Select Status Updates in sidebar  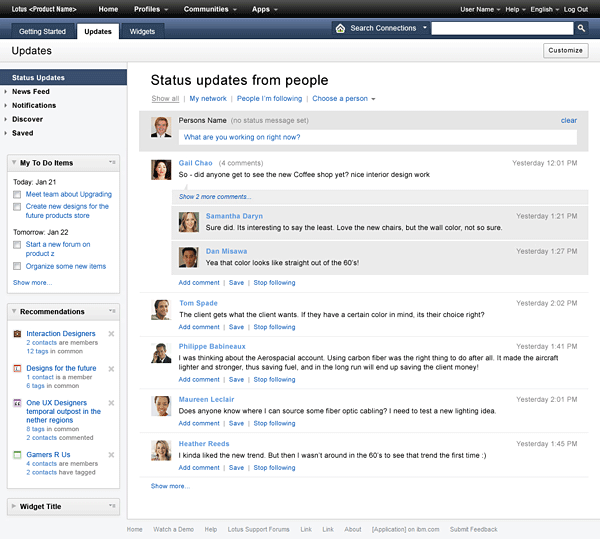(x=64, y=77)
